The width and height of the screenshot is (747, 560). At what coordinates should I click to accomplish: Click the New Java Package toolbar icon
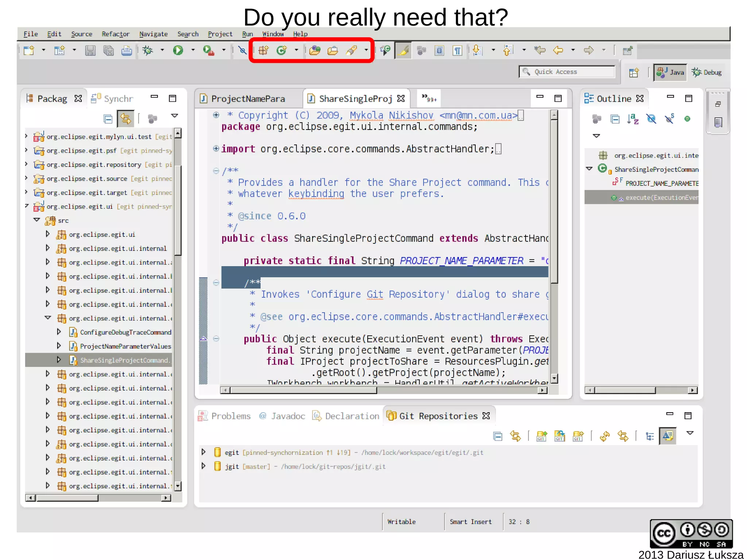tap(263, 50)
